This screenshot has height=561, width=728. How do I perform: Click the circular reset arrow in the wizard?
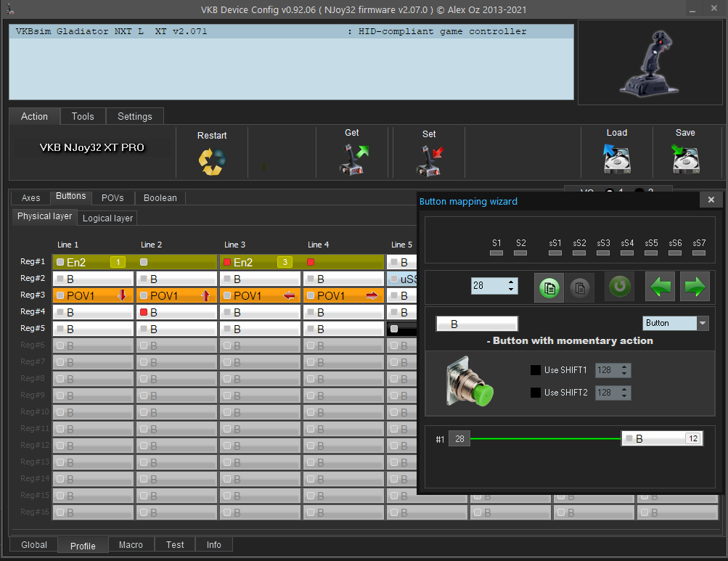tap(619, 287)
